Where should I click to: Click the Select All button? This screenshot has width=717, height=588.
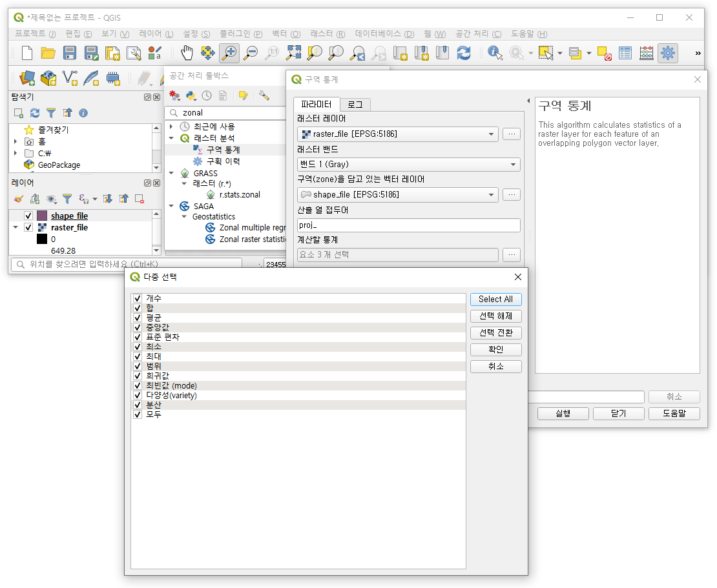[x=495, y=299]
